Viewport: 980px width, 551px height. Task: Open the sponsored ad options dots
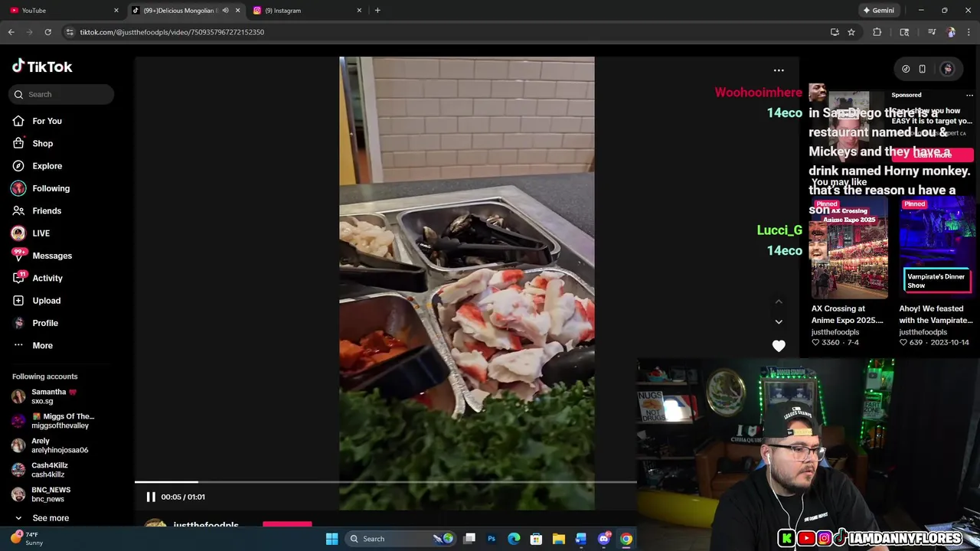click(x=969, y=95)
